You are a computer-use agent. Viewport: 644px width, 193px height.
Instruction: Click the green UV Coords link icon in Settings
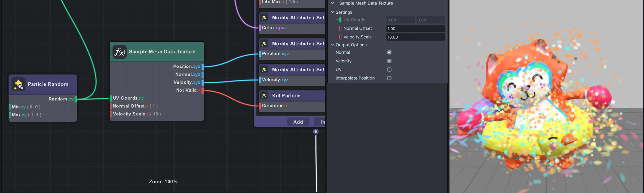[x=339, y=20]
